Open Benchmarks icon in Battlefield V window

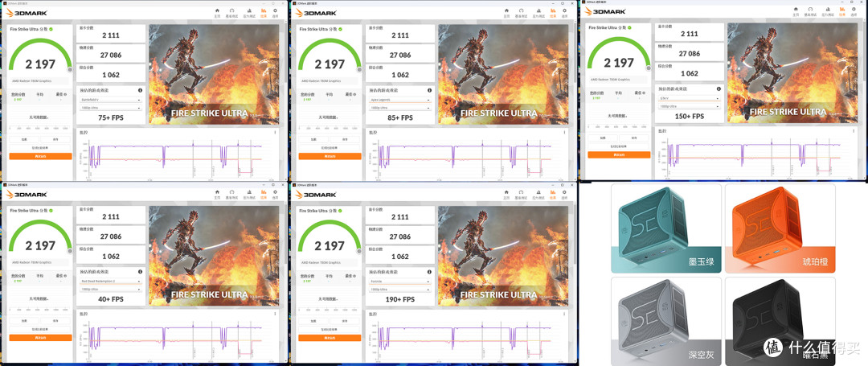tap(232, 12)
